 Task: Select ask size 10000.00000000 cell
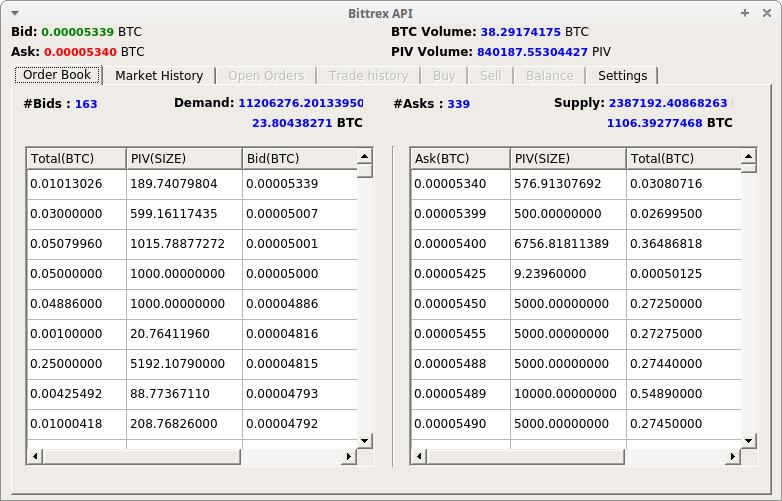[568, 393]
